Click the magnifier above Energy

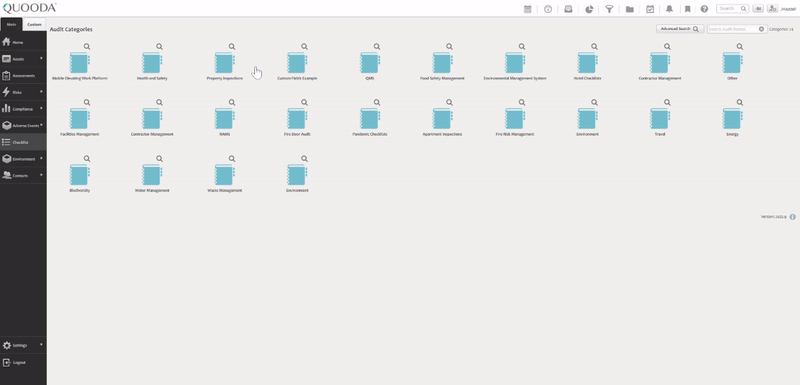tap(739, 102)
